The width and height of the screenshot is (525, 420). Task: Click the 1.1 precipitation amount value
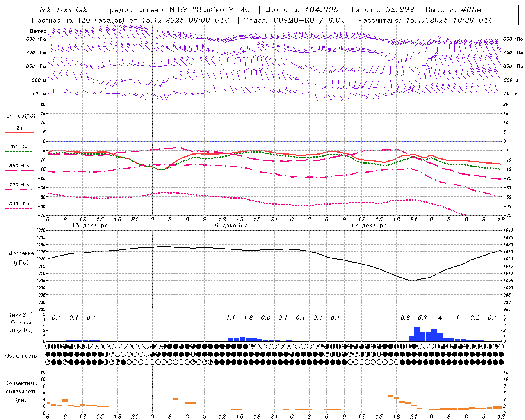231,318
